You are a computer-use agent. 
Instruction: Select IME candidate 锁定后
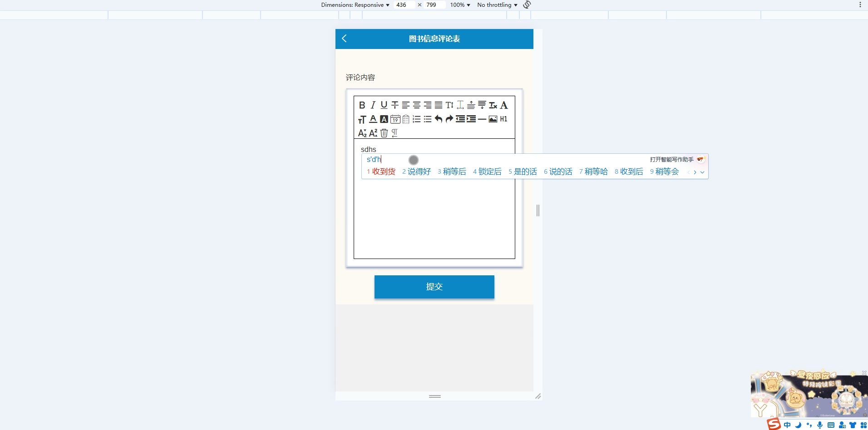coord(487,171)
